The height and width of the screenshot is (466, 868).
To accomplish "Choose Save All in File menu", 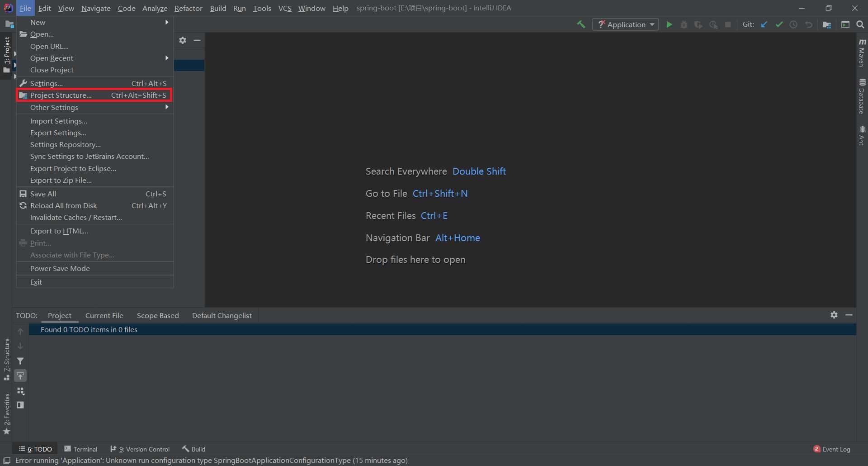I will (x=95, y=194).
